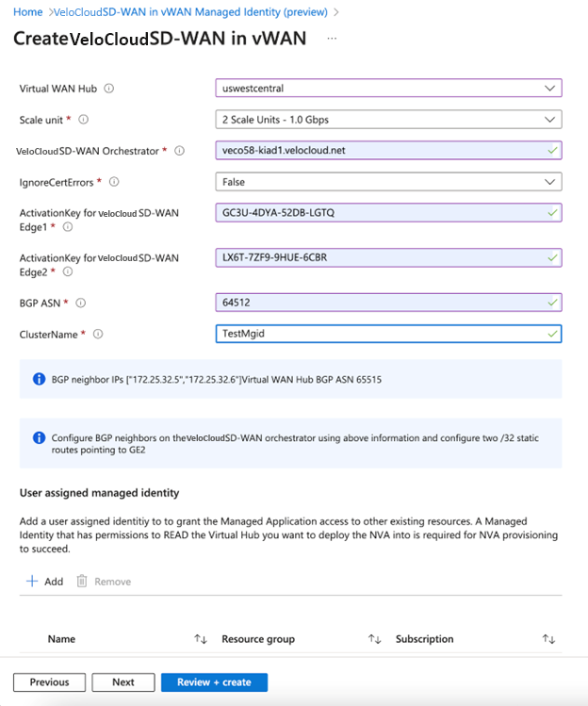This screenshot has height=706, width=588.
Task: Open the Virtual WAN Hub dropdown
Action: click(388, 89)
